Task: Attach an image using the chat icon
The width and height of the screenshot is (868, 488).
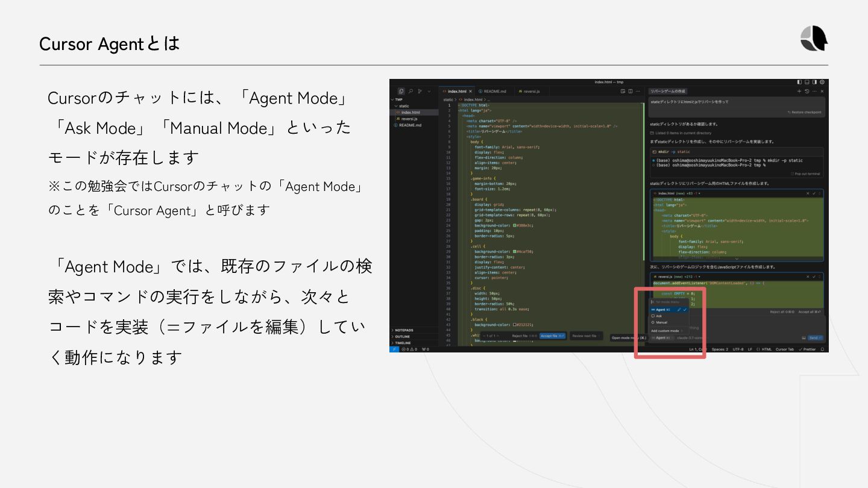Action: [804, 338]
